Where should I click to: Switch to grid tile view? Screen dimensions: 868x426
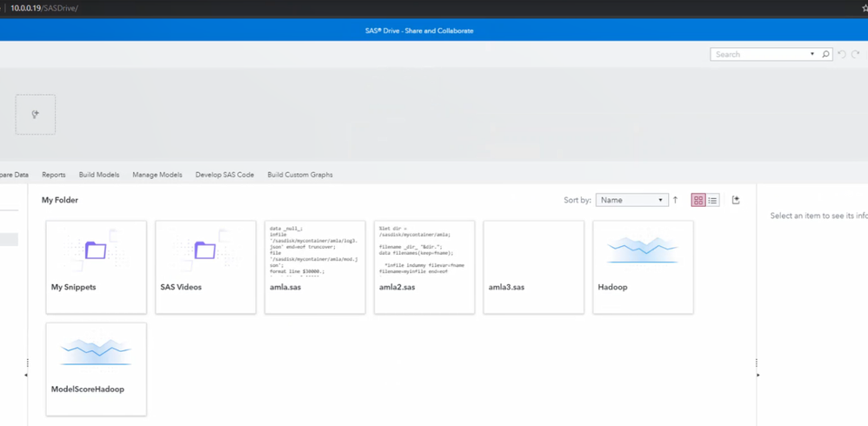698,200
